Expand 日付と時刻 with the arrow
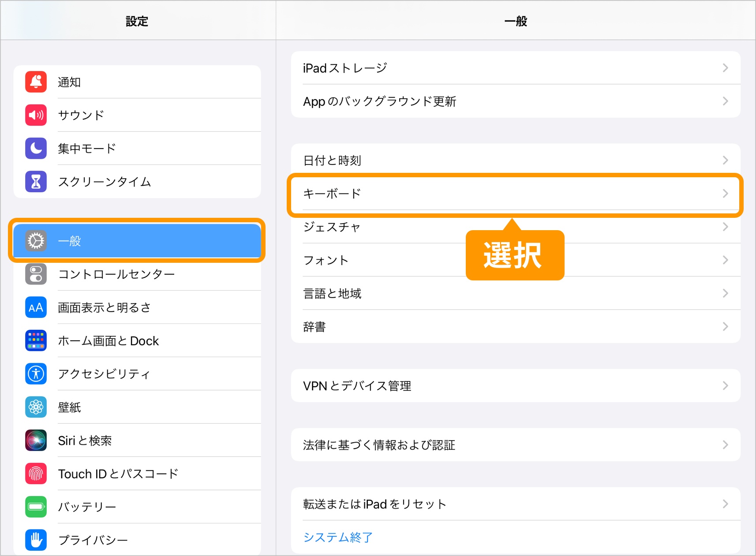This screenshot has height=556, width=756. [726, 160]
